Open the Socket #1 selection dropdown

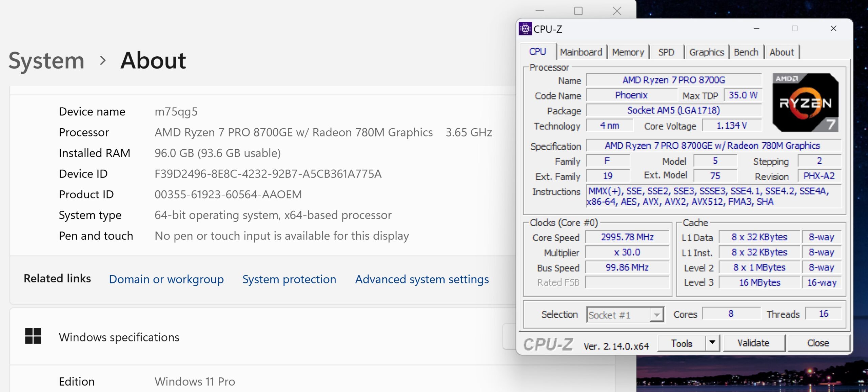coord(657,315)
